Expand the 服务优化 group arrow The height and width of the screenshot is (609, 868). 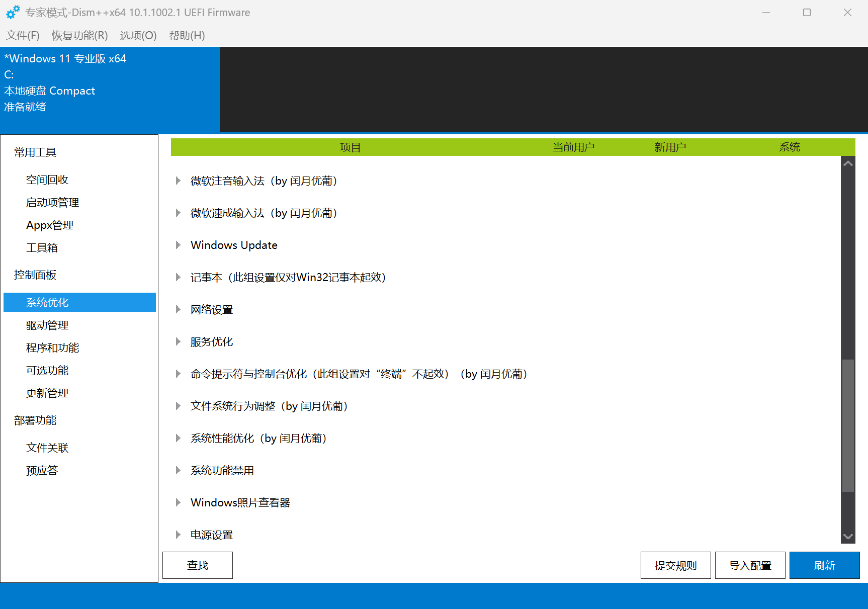[x=178, y=341]
